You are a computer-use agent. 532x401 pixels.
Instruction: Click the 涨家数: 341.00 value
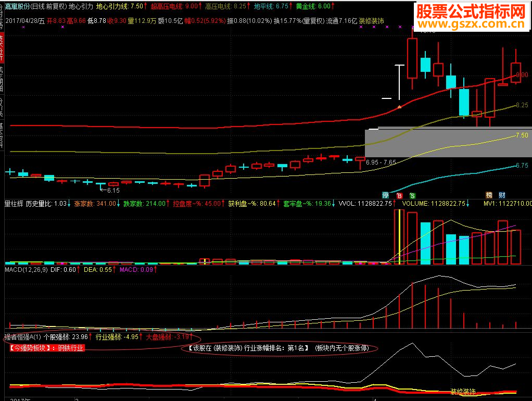97,204
